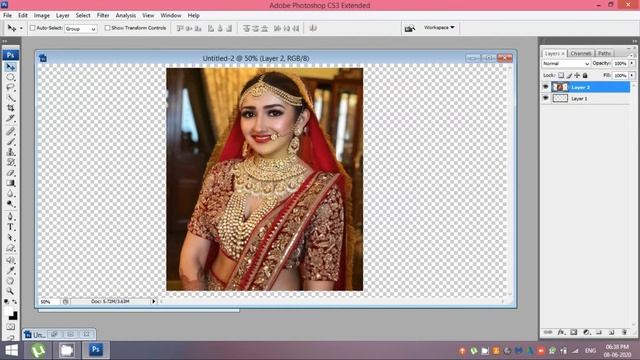Select the Horizontal Type tool

pyautogui.click(x=11, y=227)
